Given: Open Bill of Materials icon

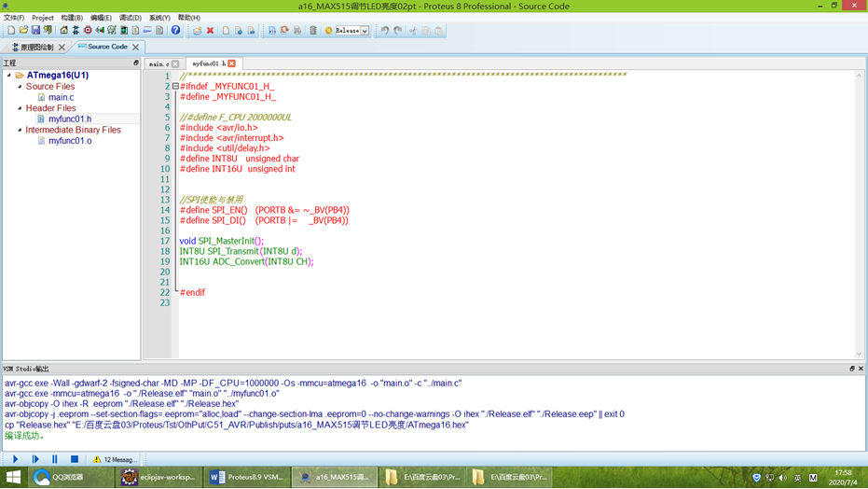Looking at the screenshot, I should (x=135, y=31).
